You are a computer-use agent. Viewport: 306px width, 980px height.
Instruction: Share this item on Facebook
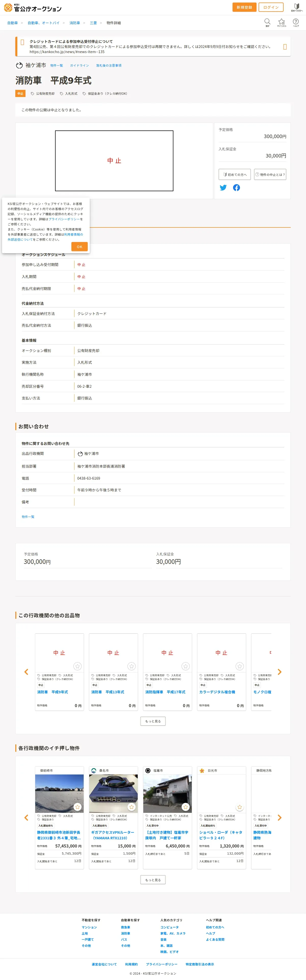tap(236, 188)
